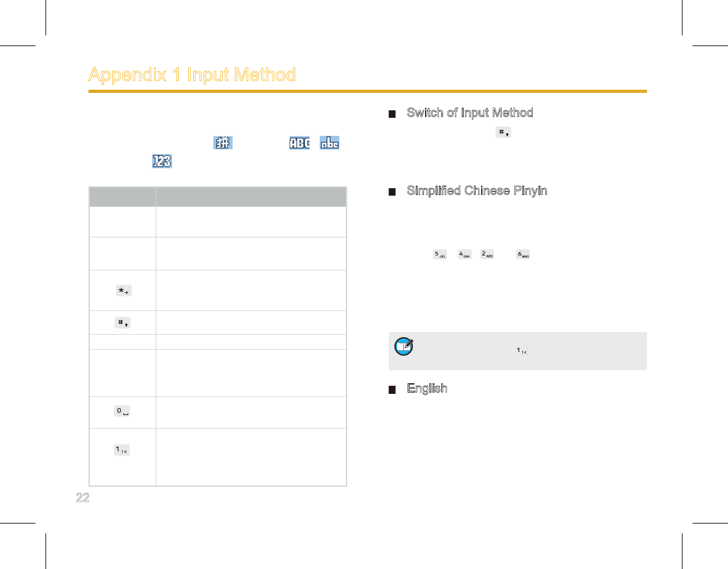Click the 2 ABC key icon
728x569 pixels.
coord(487,254)
